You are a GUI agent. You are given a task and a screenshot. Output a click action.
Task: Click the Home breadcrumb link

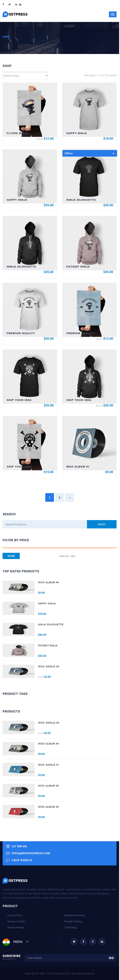[6, 37]
